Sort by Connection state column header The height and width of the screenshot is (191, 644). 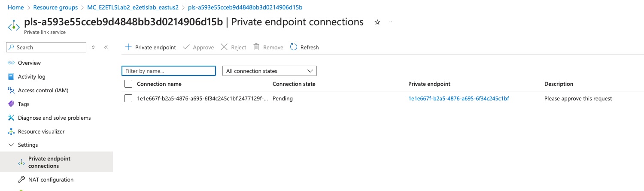point(294,84)
